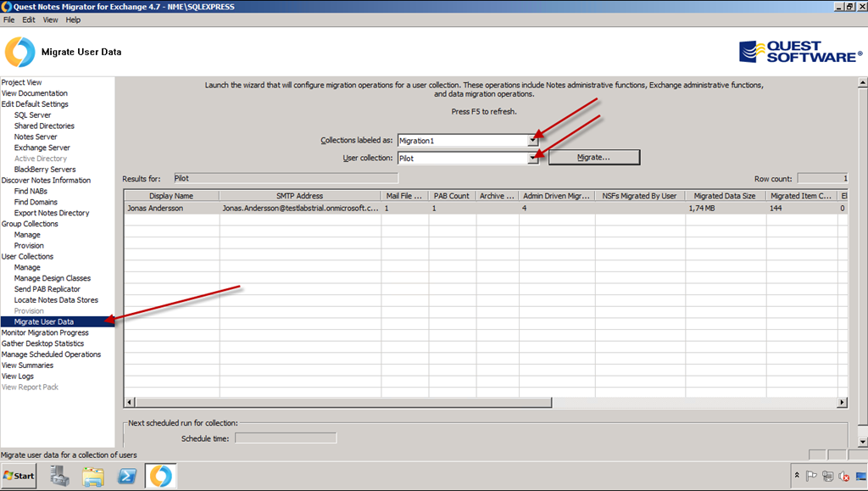The height and width of the screenshot is (491, 868).
Task: Show hidden tray icons with the chevron
Action: 797,476
